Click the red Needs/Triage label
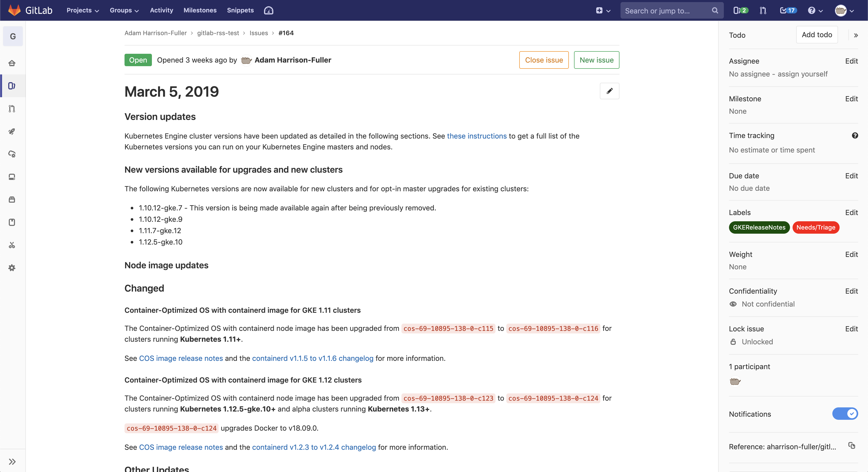Image resolution: width=868 pixels, height=472 pixels. click(x=816, y=227)
